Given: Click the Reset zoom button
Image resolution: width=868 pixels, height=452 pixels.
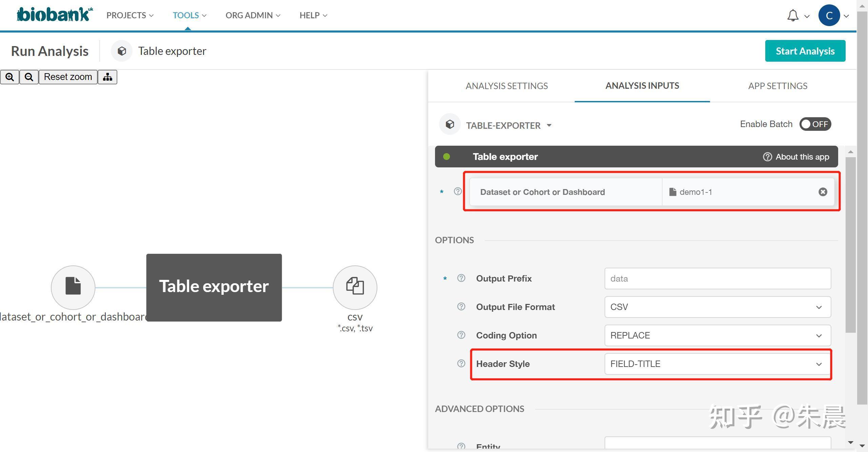Looking at the screenshot, I should [x=68, y=77].
